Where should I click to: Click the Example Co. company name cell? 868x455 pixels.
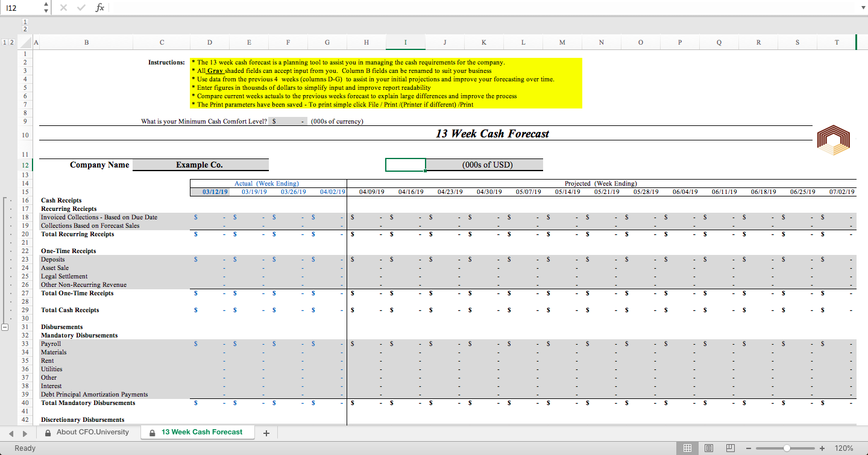click(200, 165)
